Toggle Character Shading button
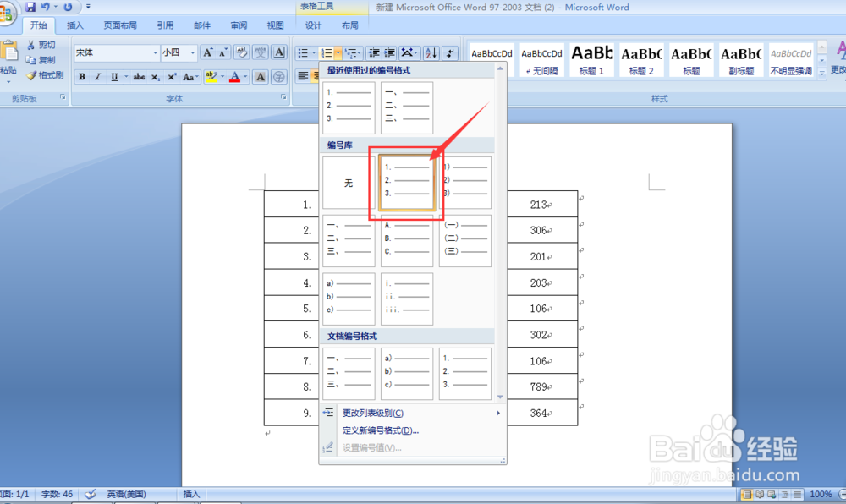846x504 pixels. pyautogui.click(x=261, y=77)
